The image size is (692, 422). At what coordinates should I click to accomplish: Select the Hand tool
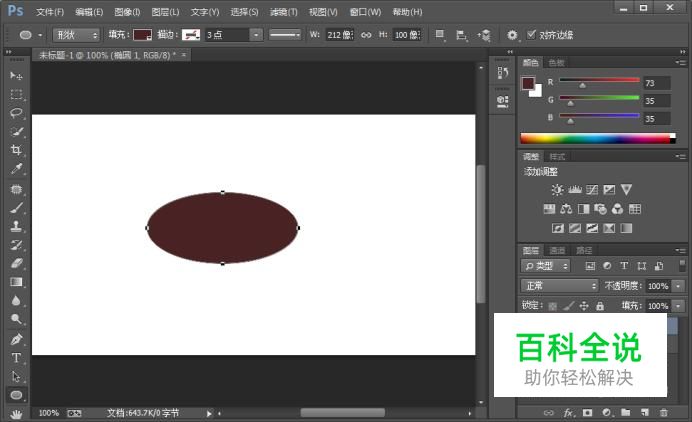[16, 414]
